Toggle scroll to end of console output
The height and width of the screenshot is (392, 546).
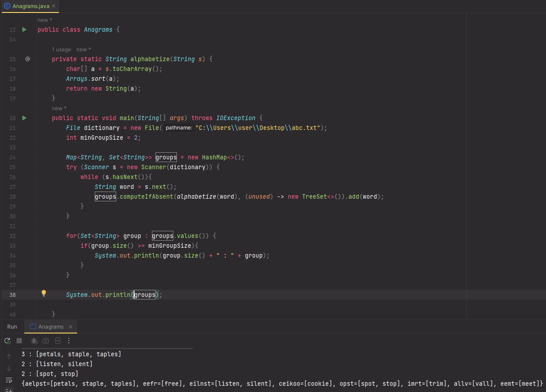tap(9, 390)
